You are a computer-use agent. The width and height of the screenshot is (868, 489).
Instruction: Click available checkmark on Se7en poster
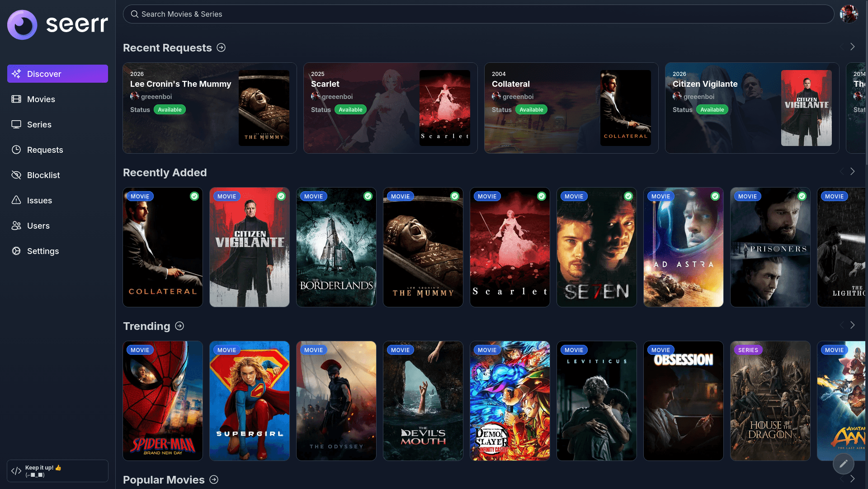coord(628,196)
